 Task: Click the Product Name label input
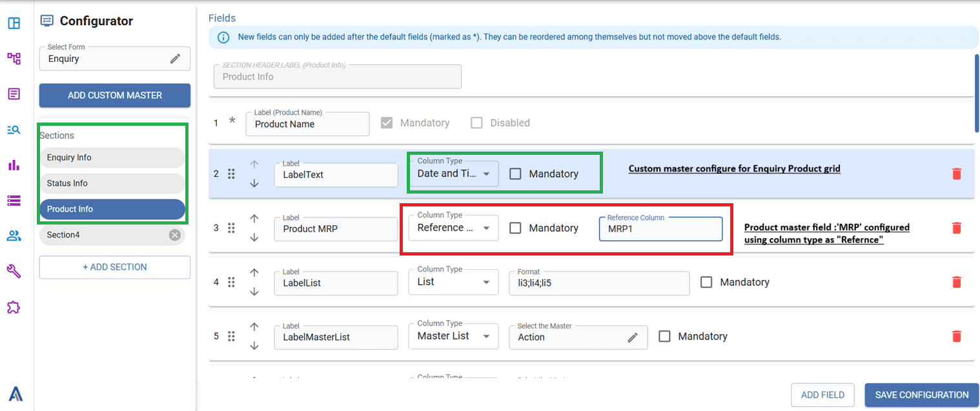[307, 124]
